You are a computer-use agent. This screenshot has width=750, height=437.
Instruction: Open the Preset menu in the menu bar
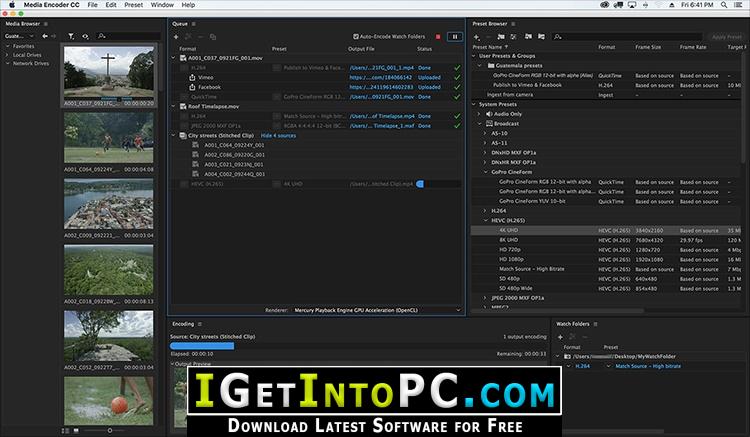[133, 5]
